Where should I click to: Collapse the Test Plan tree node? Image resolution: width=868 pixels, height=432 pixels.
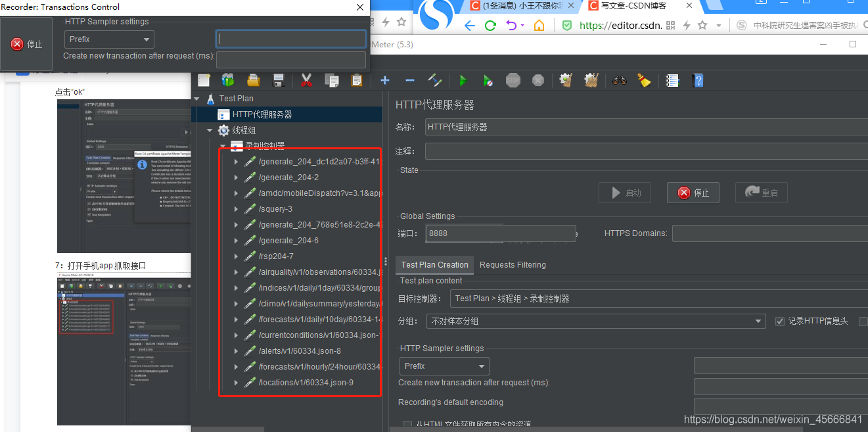197,99
